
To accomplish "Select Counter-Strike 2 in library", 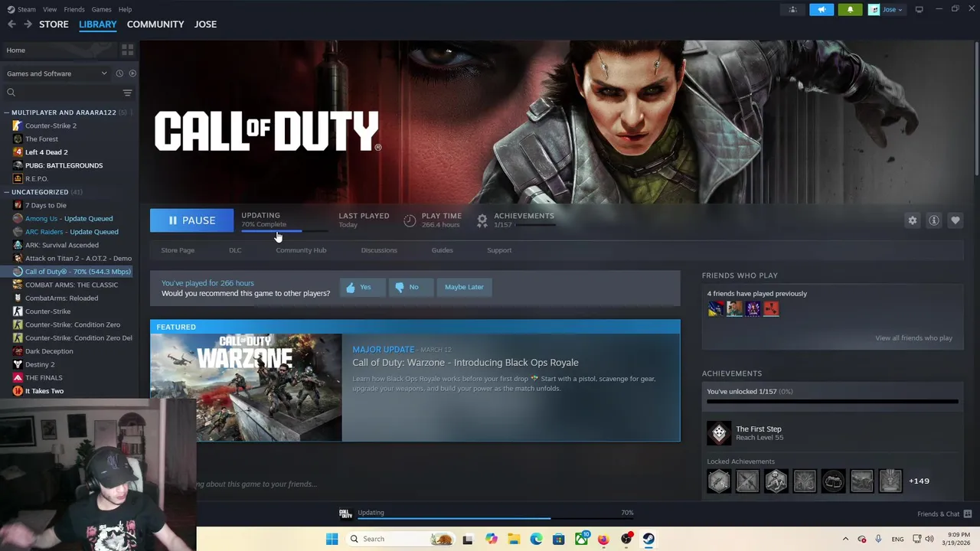I will coord(51,126).
